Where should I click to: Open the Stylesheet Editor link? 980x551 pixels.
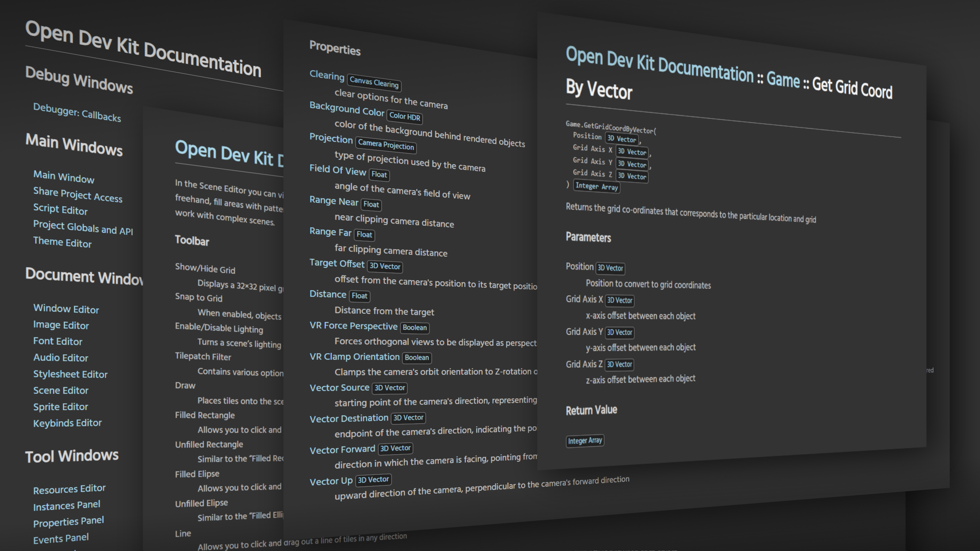click(x=70, y=374)
